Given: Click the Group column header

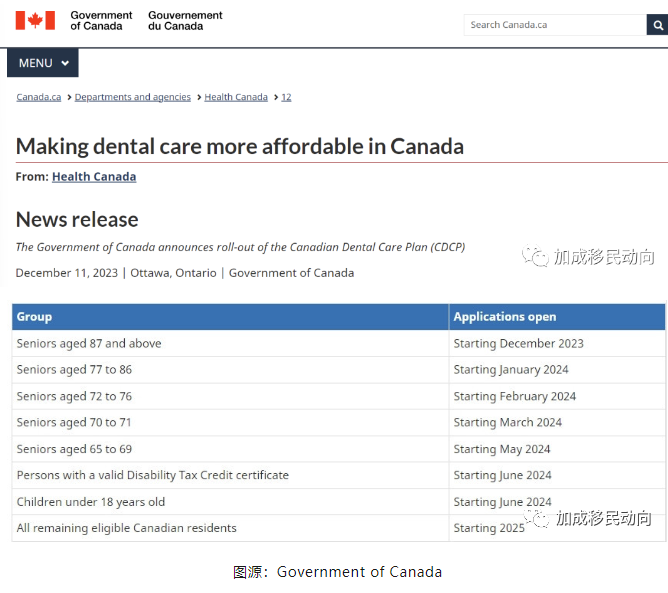Looking at the screenshot, I should (x=230, y=317).
